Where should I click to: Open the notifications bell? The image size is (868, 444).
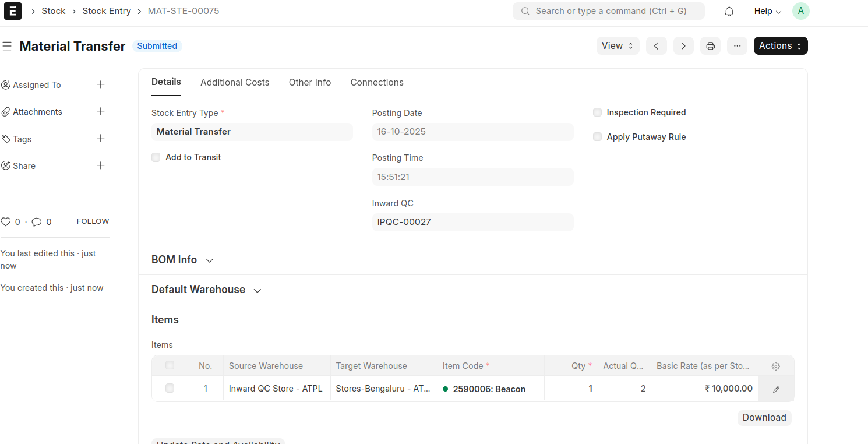729,12
